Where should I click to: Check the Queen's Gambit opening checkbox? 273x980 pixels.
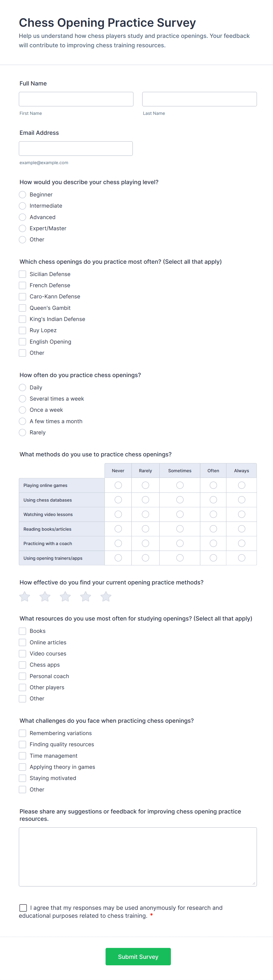click(22, 308)
